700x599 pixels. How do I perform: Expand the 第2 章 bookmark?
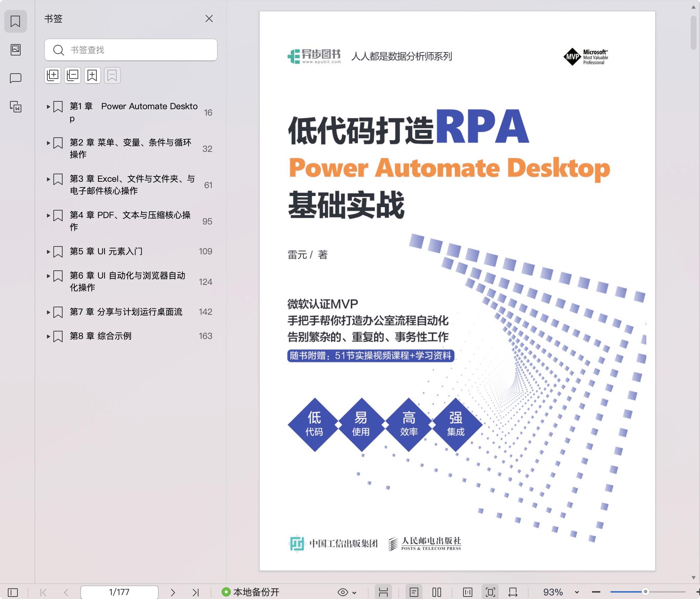(48, 143)
